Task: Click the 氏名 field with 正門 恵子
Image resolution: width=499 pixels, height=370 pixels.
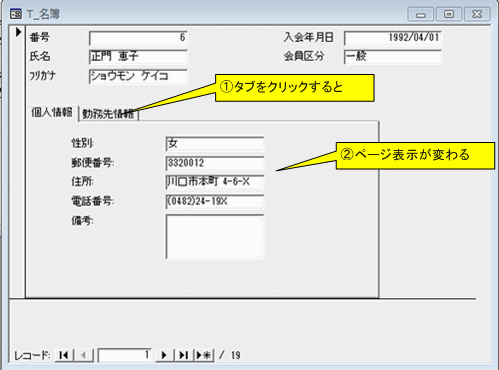Action: click(x=138, y=57)
